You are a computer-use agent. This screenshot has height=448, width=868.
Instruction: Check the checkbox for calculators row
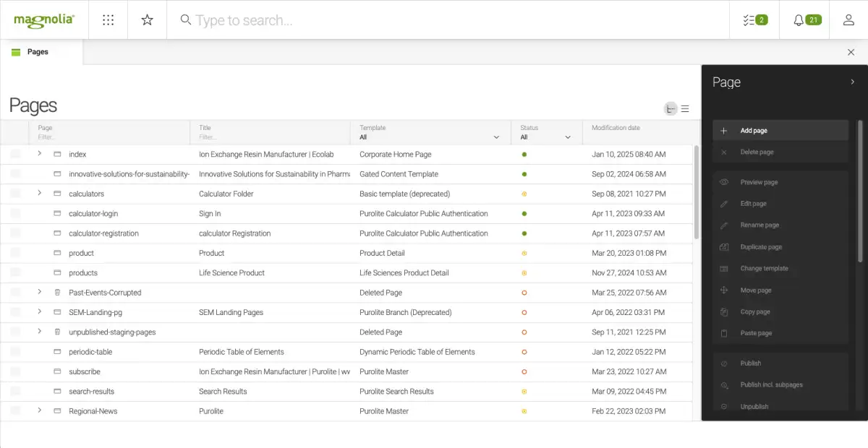pyautogui.click(x=15, y=194)
